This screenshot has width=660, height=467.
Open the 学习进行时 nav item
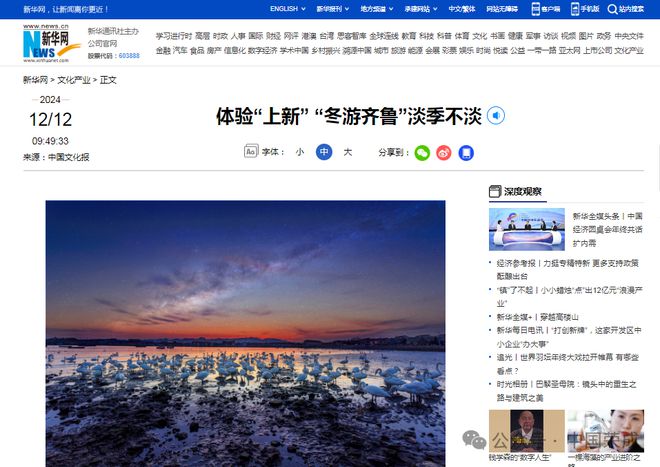pos(173,36)
